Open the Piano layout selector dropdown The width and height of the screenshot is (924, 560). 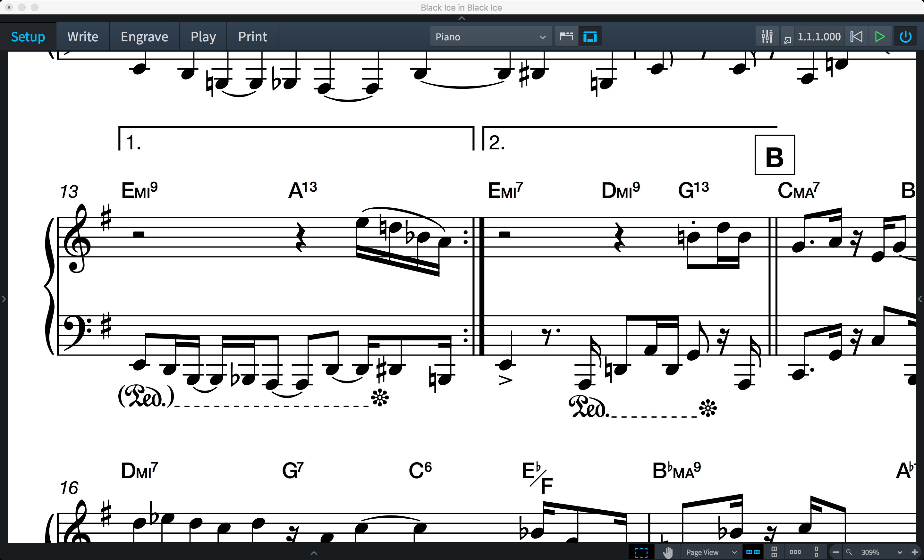click(490, 36)
